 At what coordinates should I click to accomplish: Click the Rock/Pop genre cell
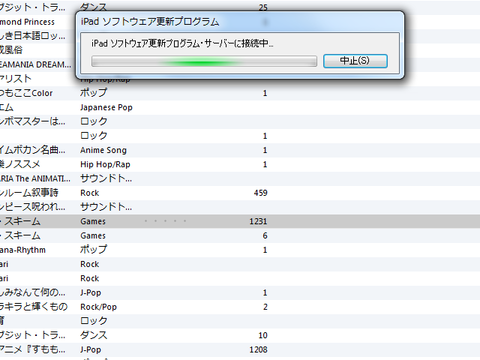[99, 307]
